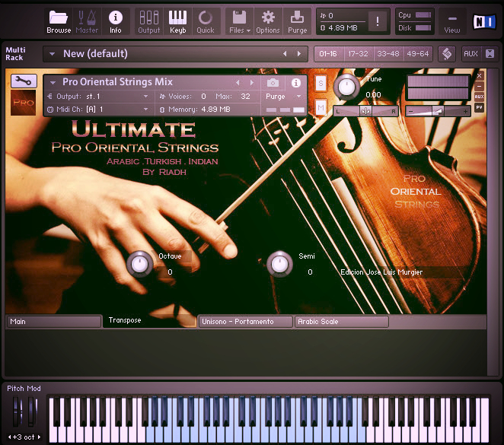Click the instrument name Pro Oriental Strings Mix
This screenshot has height=445, width=504.
118,82
